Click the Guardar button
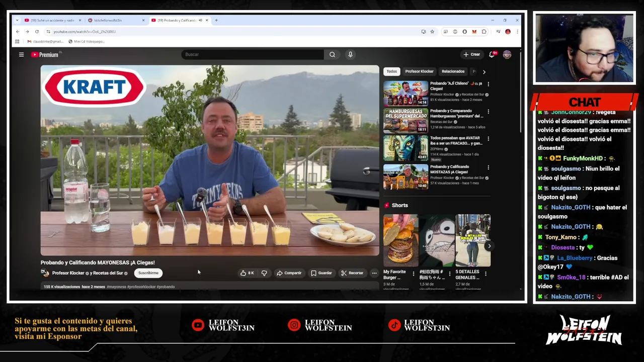Viewport: 644px width, 362px height. click(x=321, y=273)
